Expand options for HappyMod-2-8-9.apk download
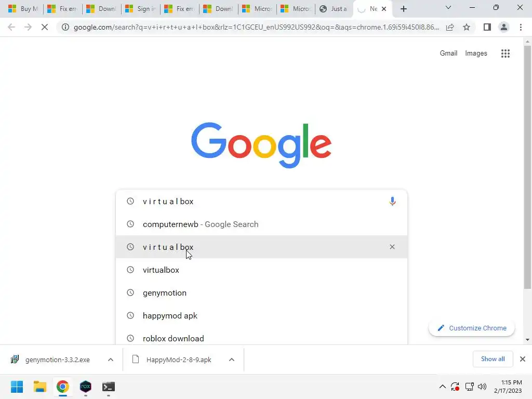This screenshot has width=532, height=399. coord(232,360)
